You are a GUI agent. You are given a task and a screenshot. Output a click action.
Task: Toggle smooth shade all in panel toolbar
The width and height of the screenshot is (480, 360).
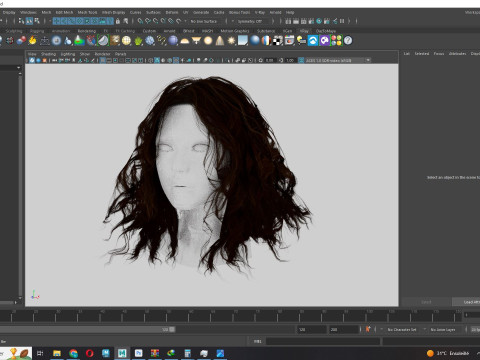point(157,60)
